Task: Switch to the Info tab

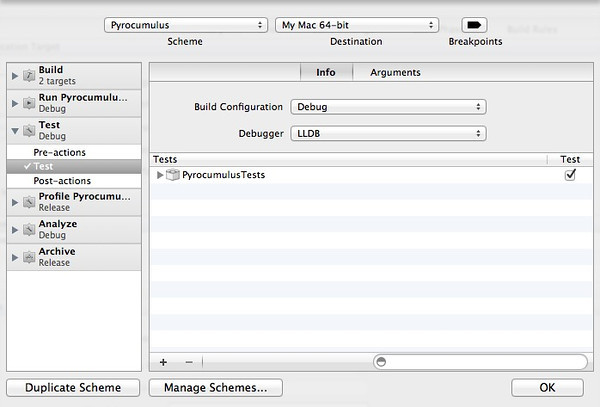Action: pyautogui.click(x=326, y=72)
